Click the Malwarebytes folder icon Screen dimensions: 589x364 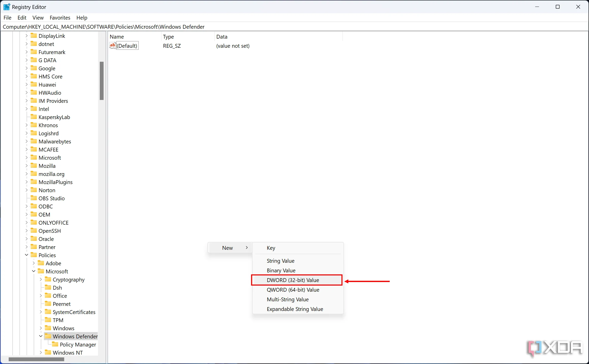(x=34, y=141)
